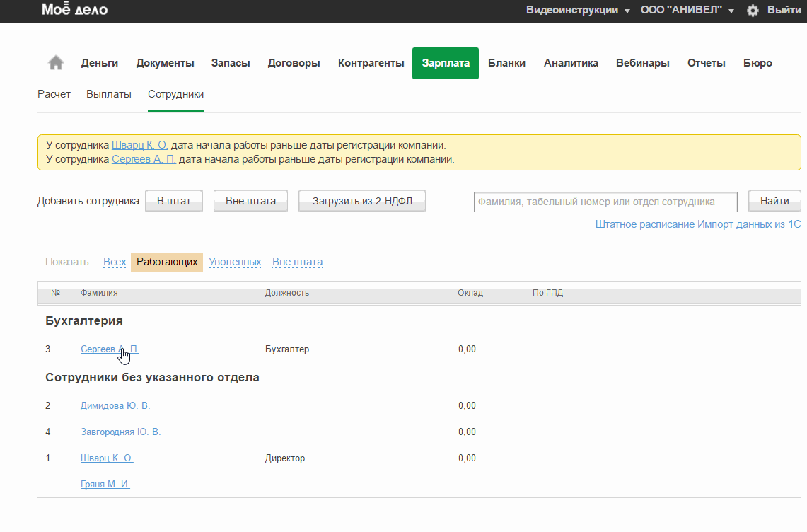Switch to the Расчет tab

[54, 94]
